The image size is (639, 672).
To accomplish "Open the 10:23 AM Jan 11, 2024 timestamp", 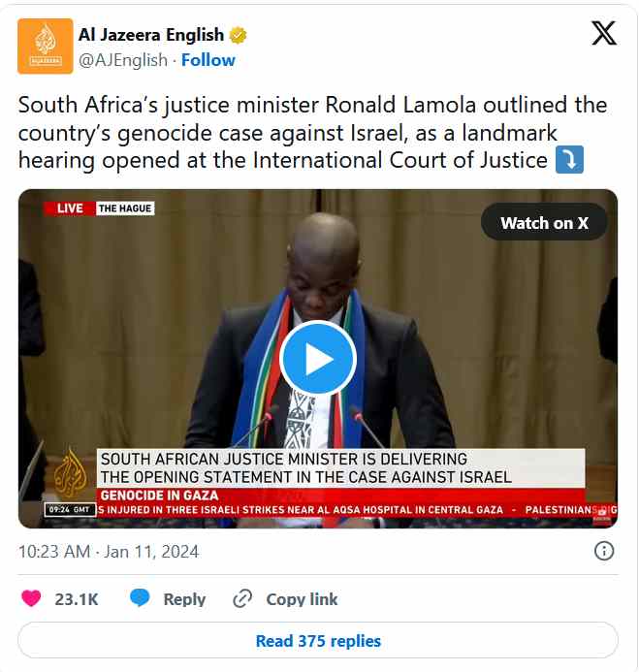I will (x=109, y=552).
